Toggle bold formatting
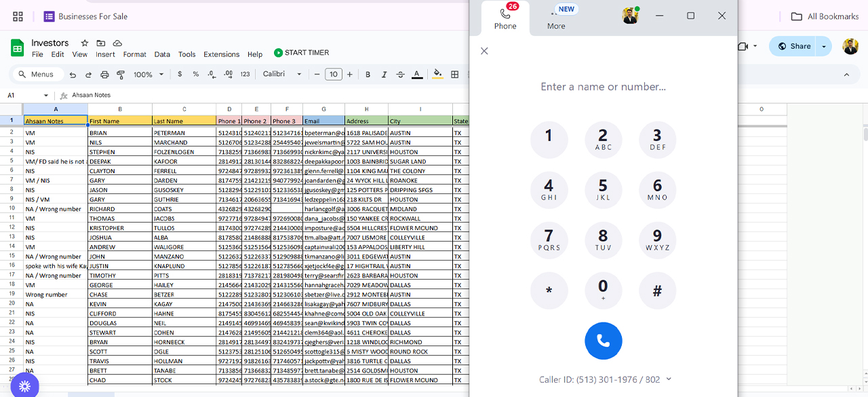Viewport: 868px width, 397px height. 368,75
